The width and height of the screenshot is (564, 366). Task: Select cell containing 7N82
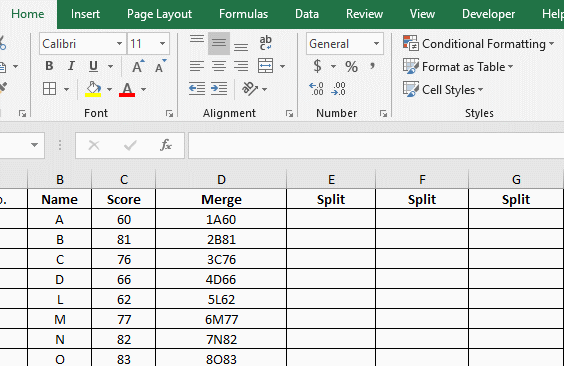click(221, 339)
